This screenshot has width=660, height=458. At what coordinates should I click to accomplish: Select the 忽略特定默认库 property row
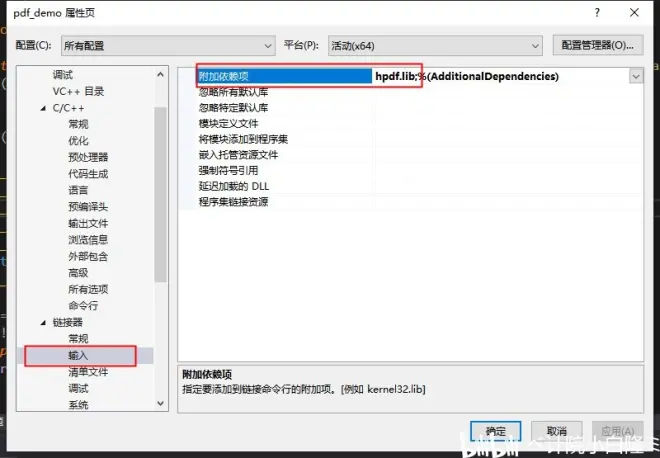410,108
